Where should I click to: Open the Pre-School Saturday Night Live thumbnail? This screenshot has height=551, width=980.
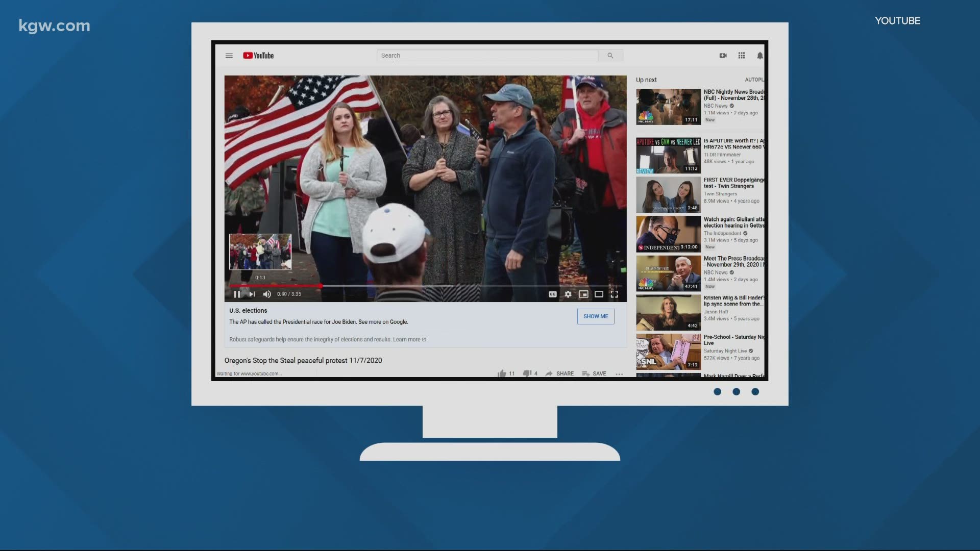click(668, 352)
